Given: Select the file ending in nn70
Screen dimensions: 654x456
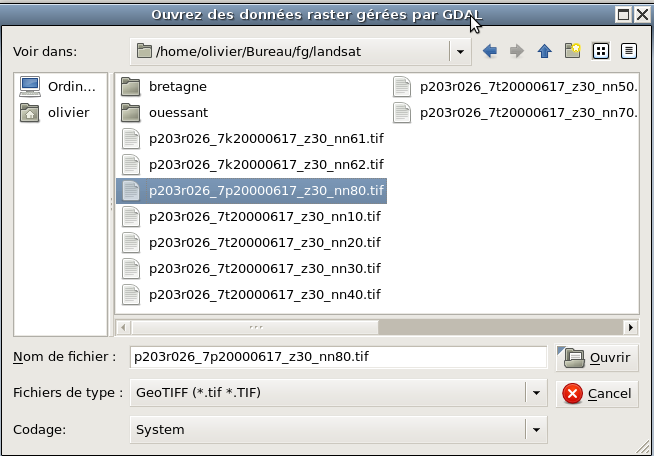Looking at the screenshot, I should click(x=515, y=113).
